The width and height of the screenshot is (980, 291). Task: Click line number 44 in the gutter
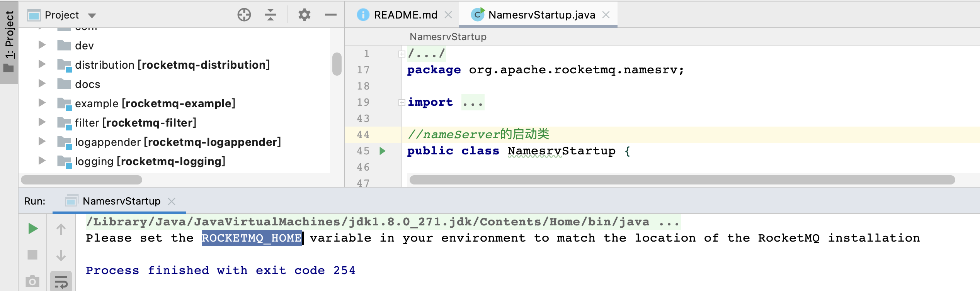pos(363,135)
